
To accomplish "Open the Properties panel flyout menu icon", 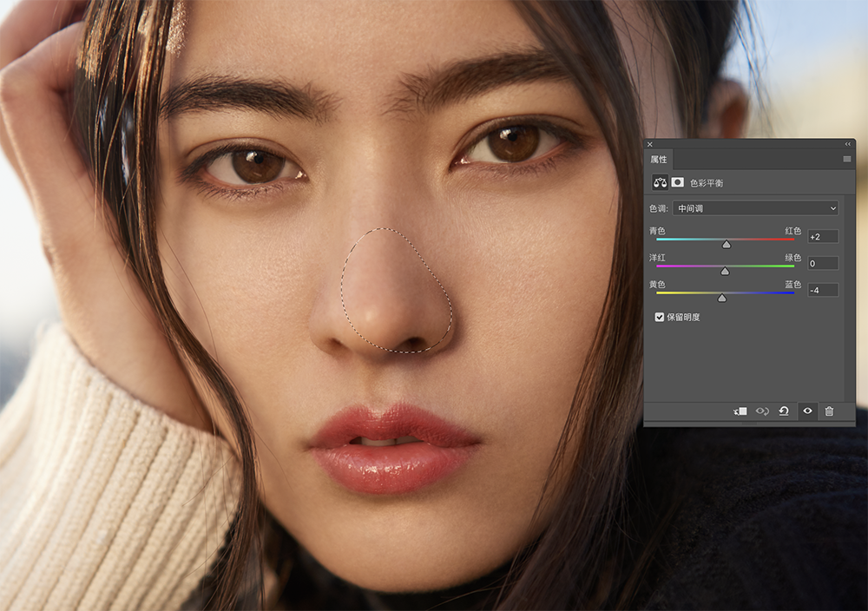I will [846, 160].
